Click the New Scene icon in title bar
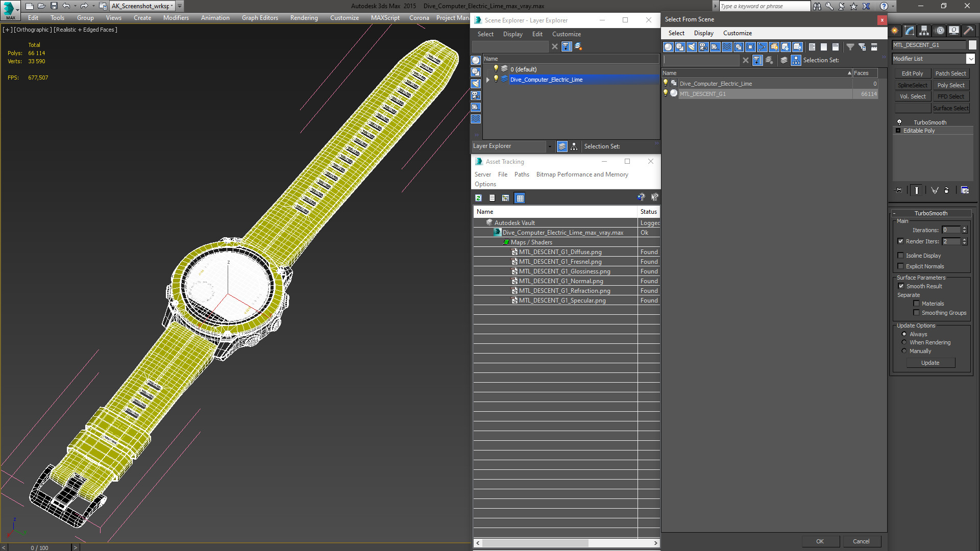The height and width of the screenshot is (551, 980). click(x=30, y=6)
